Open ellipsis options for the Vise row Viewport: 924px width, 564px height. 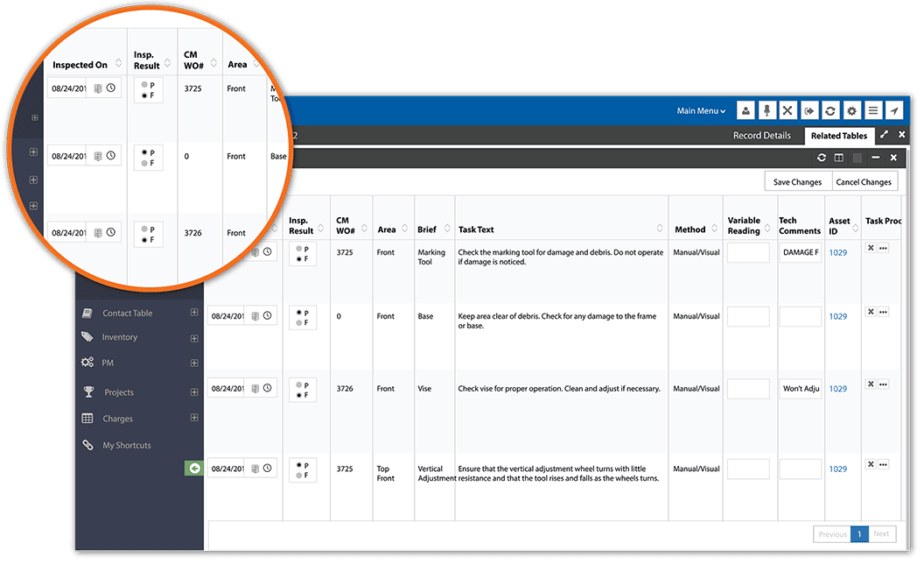click(884, 384)
